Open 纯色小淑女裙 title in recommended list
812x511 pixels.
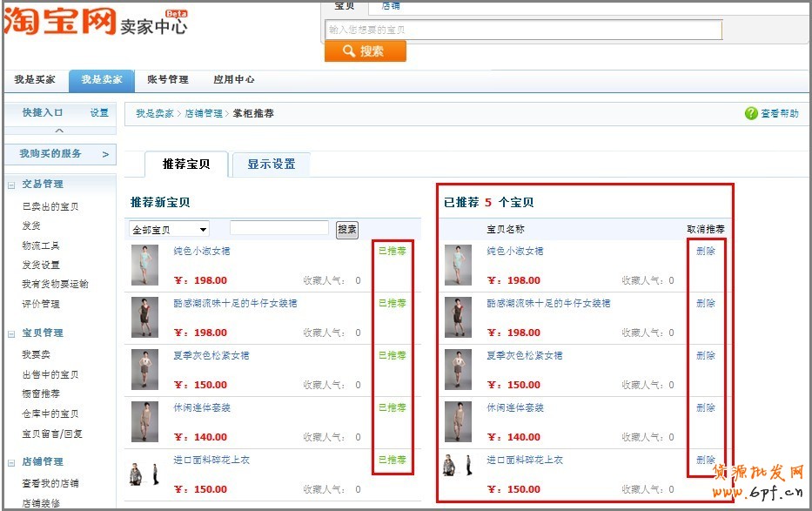coord(514,251)
